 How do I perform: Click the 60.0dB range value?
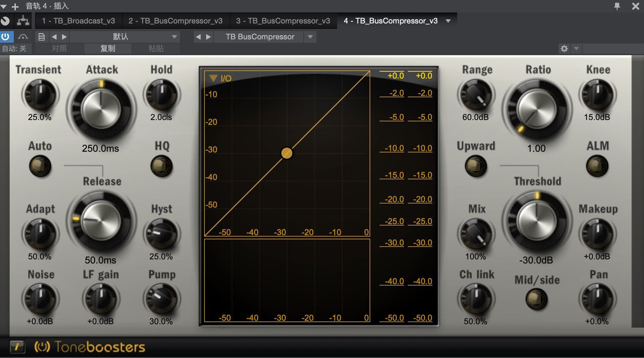[475, 117]
